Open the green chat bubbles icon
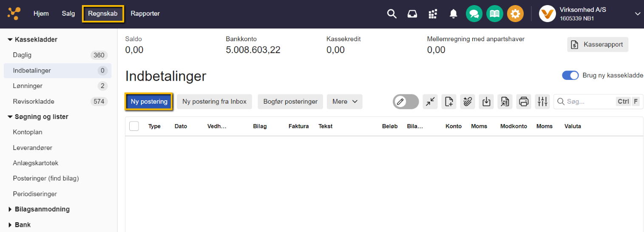644x232 pixels. coord(474,14)
